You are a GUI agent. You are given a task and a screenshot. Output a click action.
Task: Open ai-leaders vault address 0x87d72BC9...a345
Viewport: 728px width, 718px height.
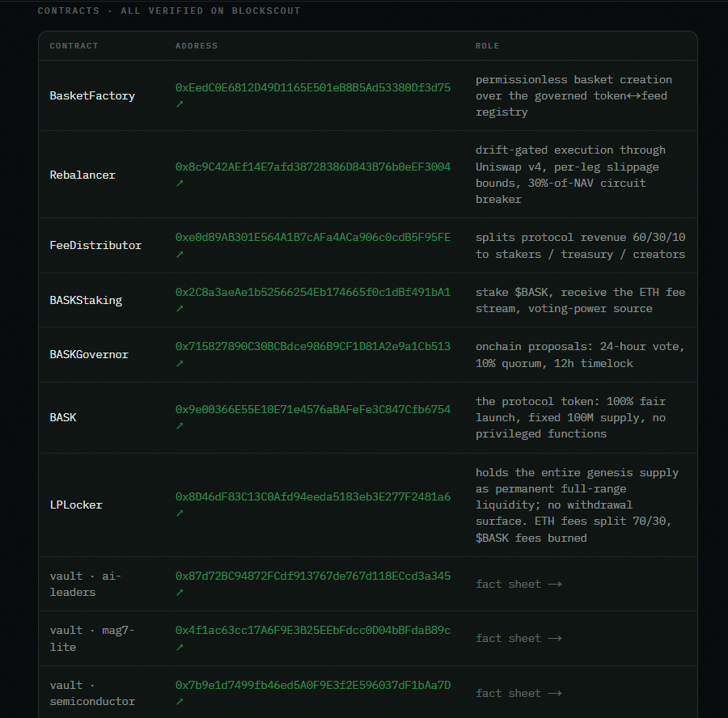[313, 576]
